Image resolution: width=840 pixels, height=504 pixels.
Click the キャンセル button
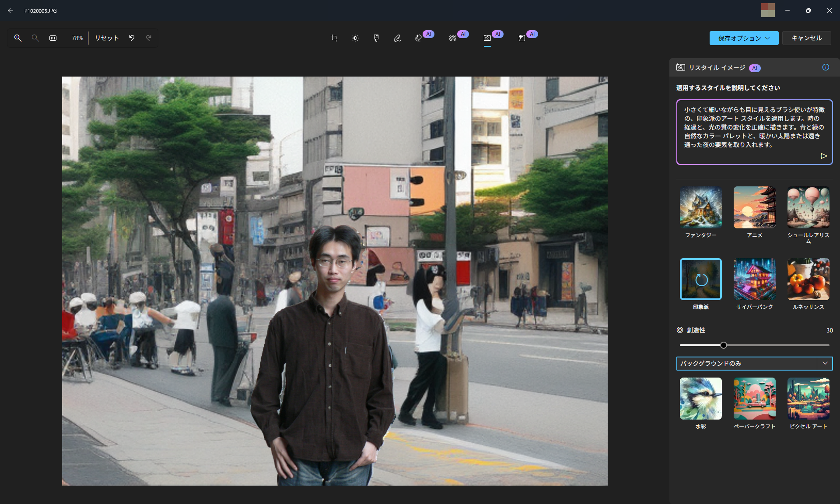(806, 38)
